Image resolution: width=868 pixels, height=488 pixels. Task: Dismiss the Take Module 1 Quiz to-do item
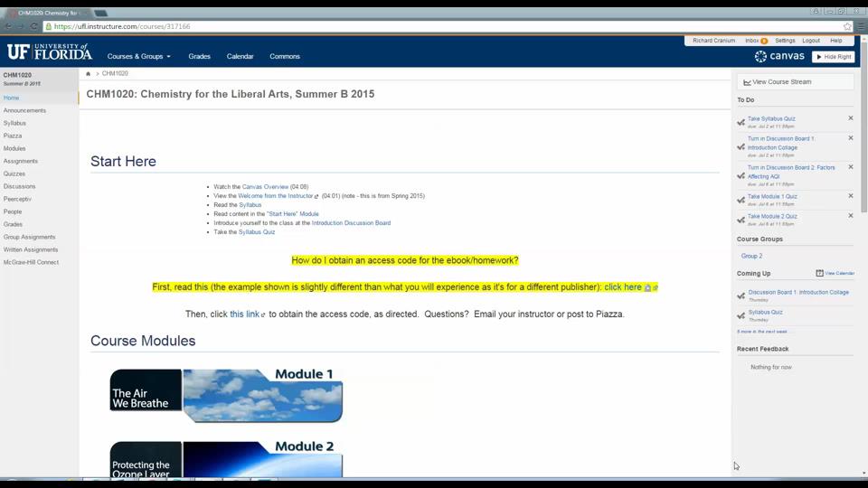850,196
